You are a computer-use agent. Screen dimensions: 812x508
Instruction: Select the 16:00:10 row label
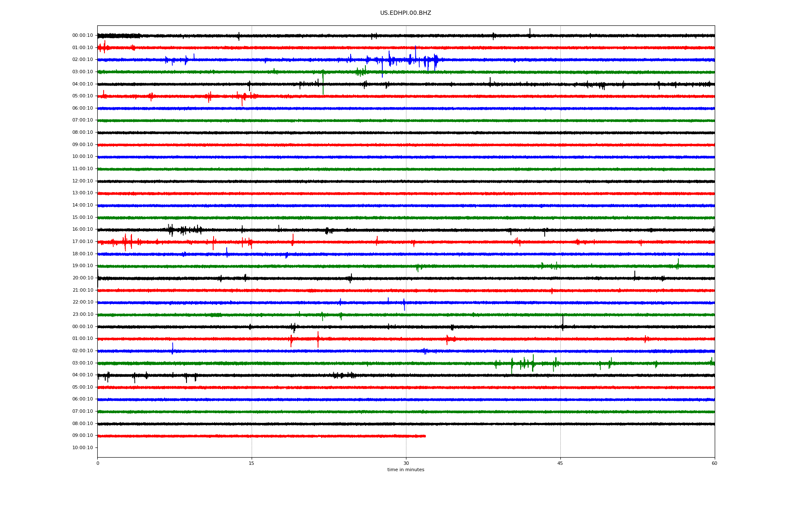click(x=82, y=229)
